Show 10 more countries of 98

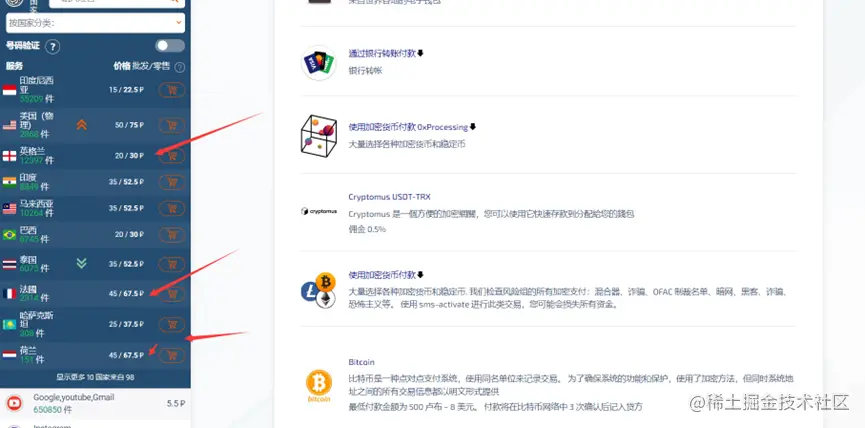pyautogui.click(x=95, y=377)
